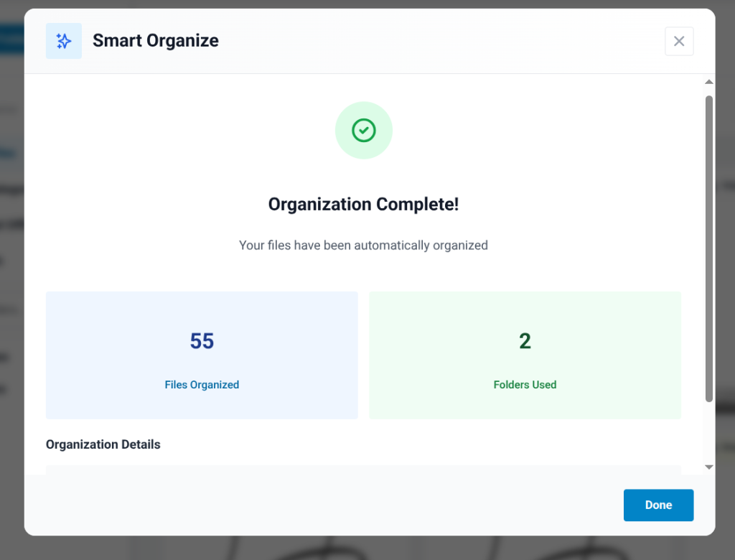Click the Folders Used card

point(525,355)
